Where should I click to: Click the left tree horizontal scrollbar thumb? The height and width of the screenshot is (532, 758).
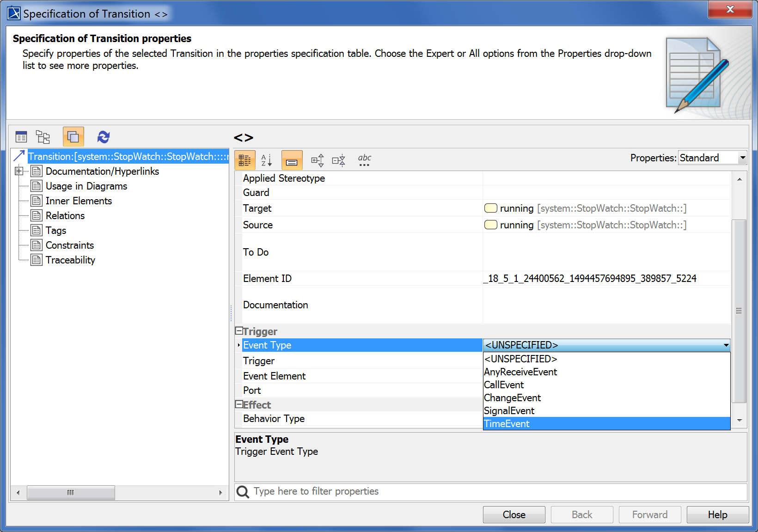point(71,493)
